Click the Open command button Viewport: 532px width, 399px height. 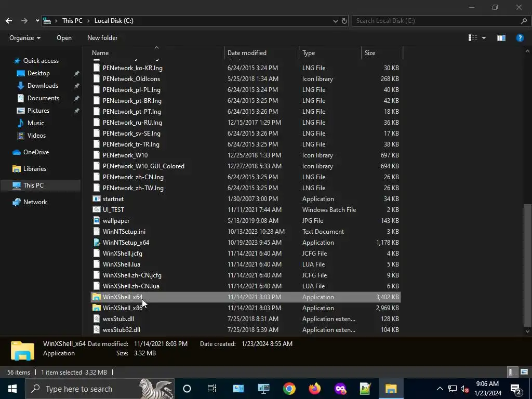tap(64, 37)
